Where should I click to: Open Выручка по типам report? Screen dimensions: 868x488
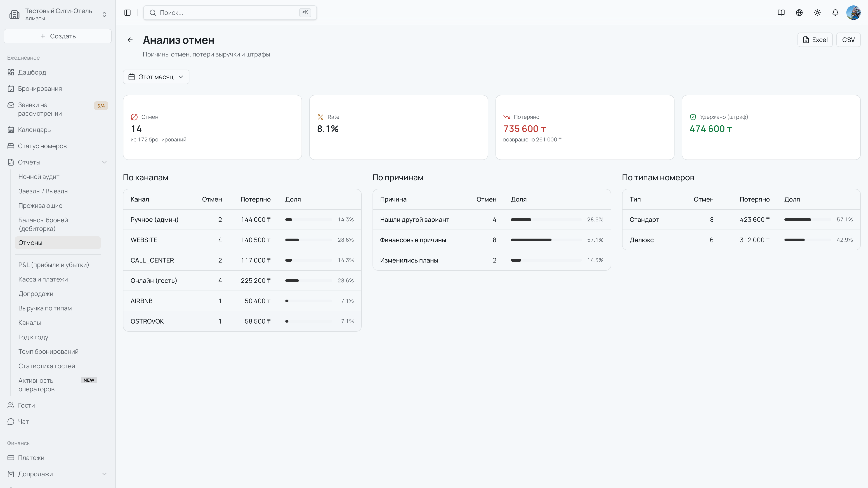(45, 308)
